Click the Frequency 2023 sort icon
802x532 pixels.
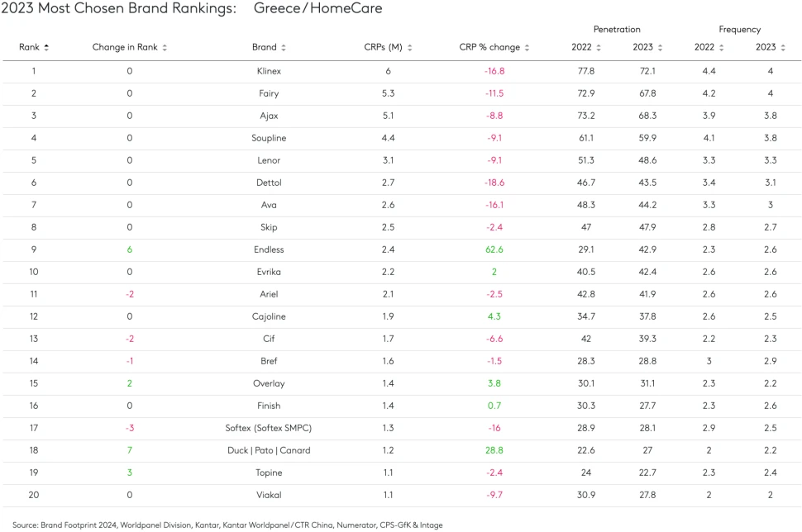[x=782, y=47]
